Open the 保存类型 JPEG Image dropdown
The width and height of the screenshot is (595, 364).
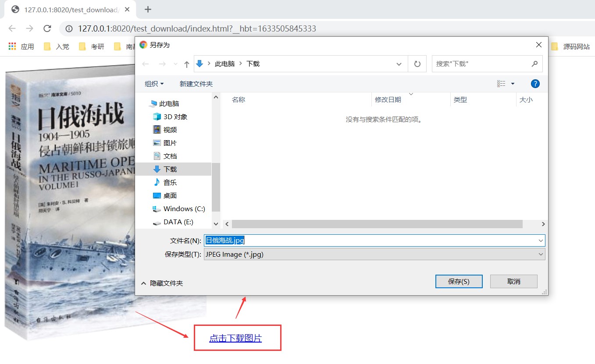374,254
